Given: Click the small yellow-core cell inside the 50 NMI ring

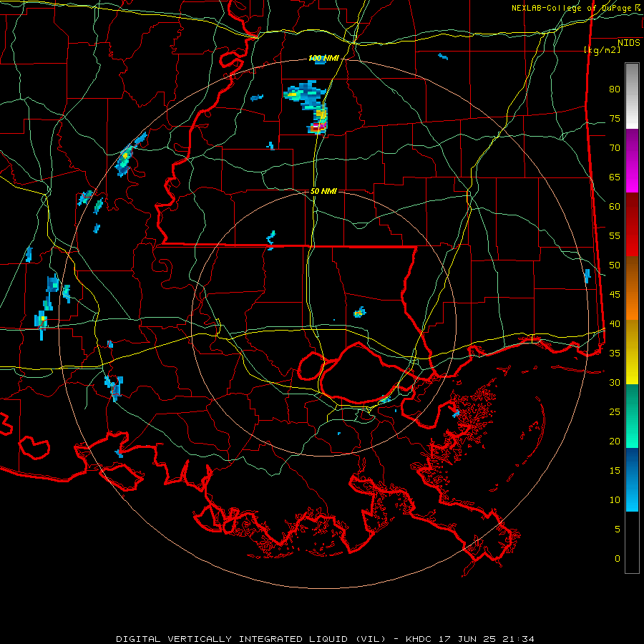Looking at the screenshot, I should click(x=359, y=313).
